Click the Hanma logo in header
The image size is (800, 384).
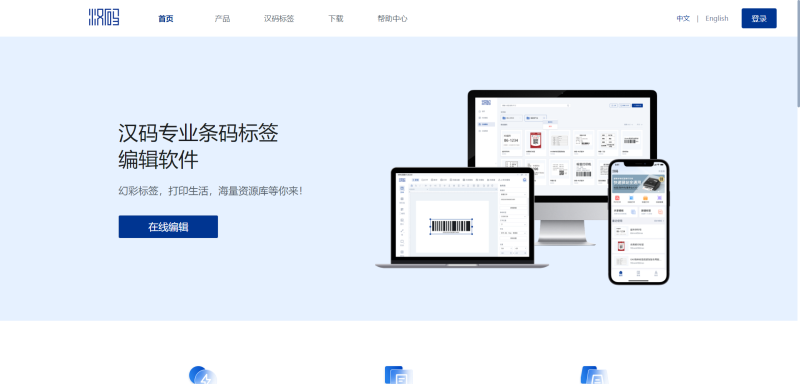click(104, 18)
